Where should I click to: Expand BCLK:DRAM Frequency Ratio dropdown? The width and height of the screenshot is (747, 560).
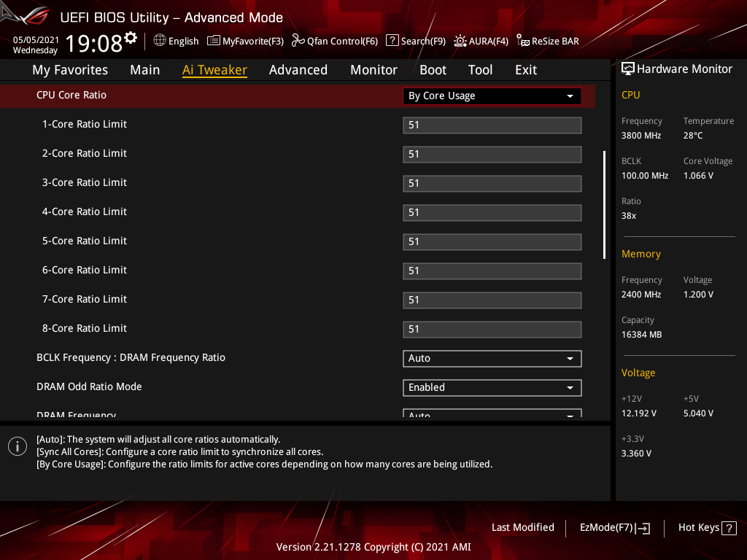coord(492,359)
